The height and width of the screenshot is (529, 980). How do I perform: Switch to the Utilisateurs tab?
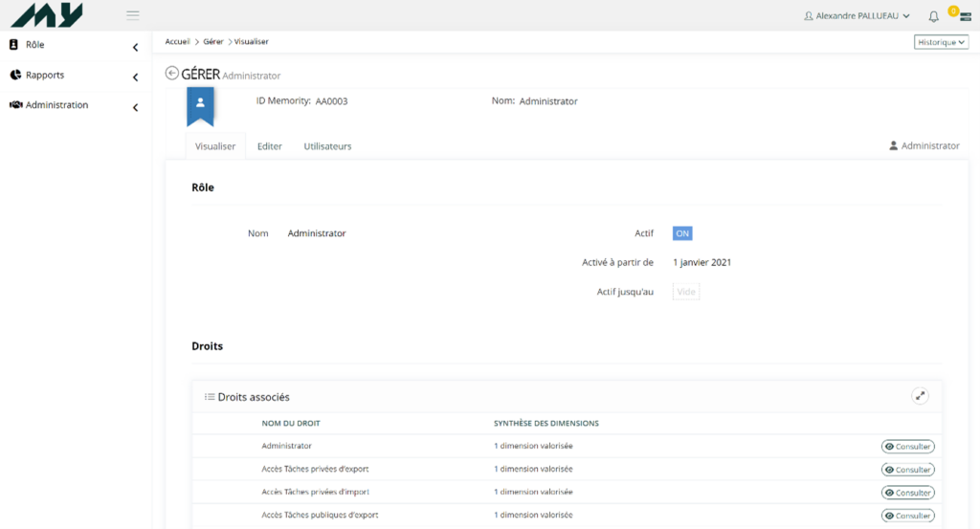click(327, 146)
